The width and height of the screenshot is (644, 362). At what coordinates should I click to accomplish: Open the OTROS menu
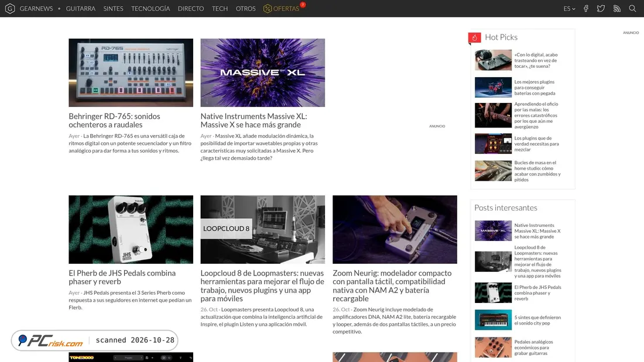[x=246, y=9]
